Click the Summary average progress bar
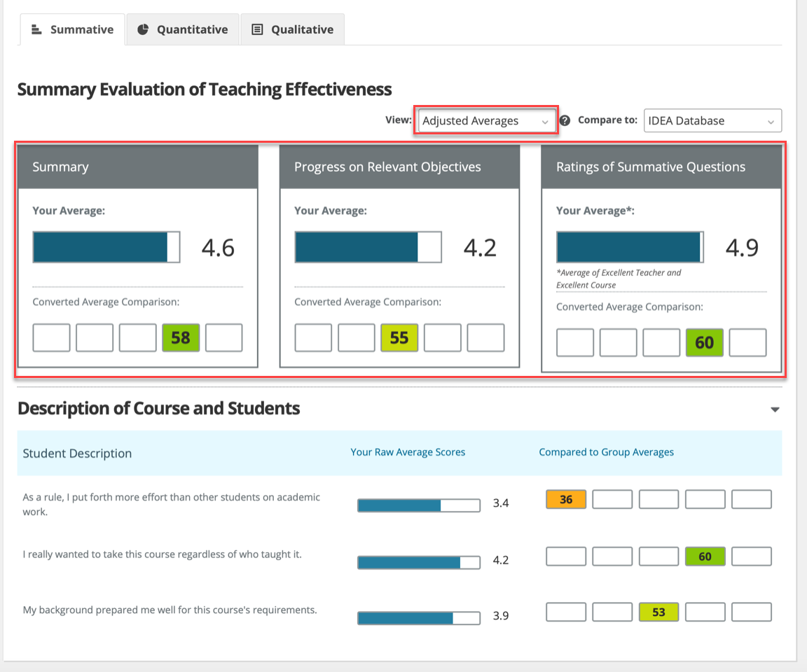The height and width of the screenshot is (672, 807). (x=106, y=247)
